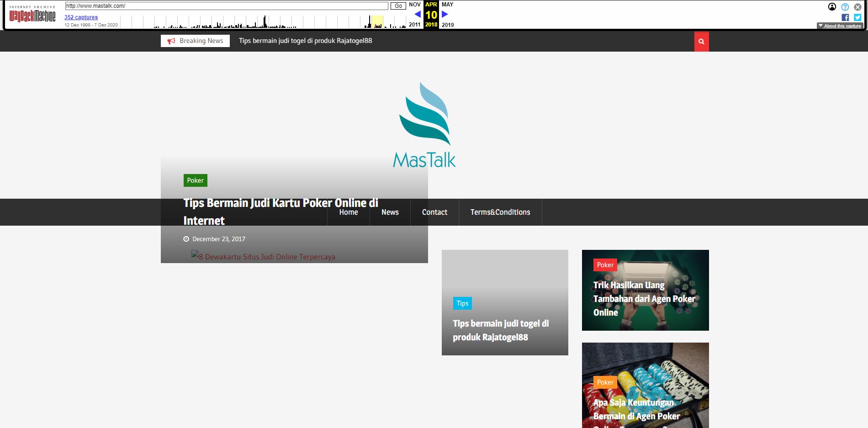
Task: Click the Wayback Machine help question icon
Action: click(x=845, y=7)
